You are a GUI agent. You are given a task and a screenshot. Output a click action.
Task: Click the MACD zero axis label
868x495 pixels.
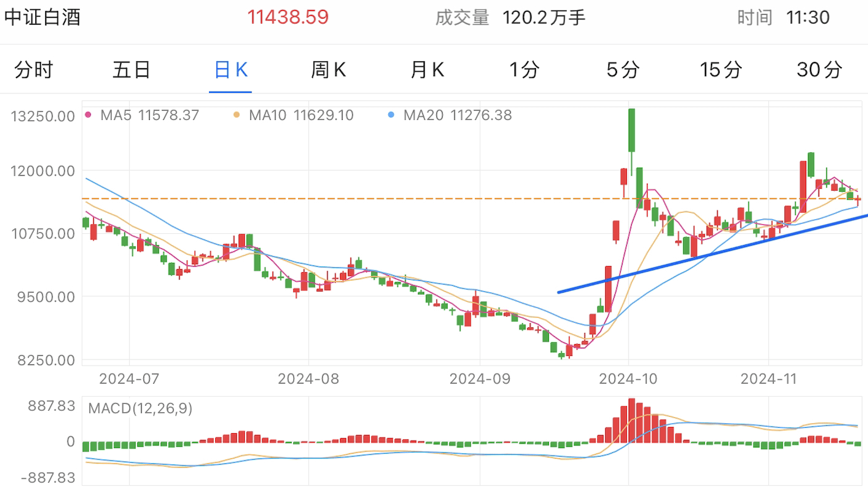70,442
